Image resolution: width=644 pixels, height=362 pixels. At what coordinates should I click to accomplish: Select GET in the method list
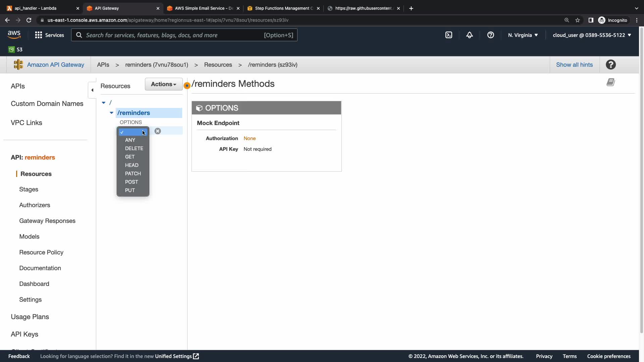[130, 157]
